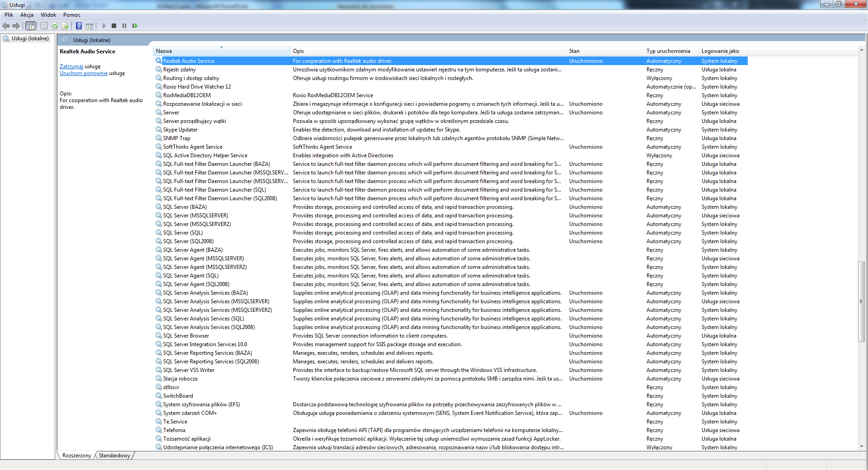The height and width of the screenshot is (470, 868).
Task: Sort by the Opis column header
Action: point(428,51)
